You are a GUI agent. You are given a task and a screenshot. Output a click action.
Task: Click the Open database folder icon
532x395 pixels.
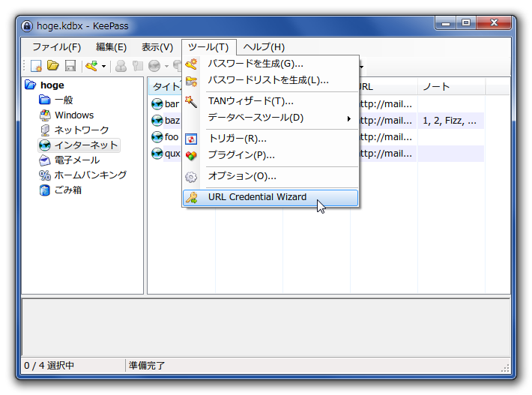point(53,65)
